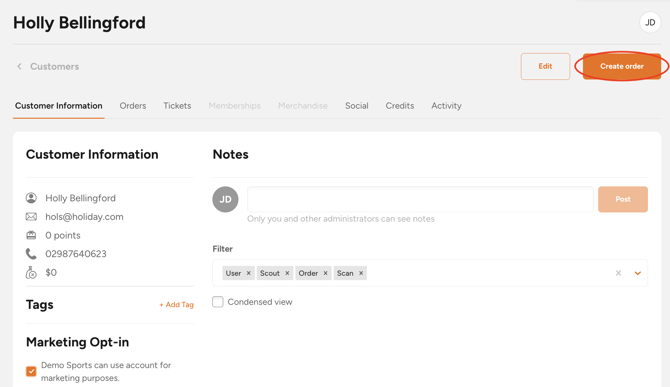Uncheck the Demo Sports marketing opt-in checkbox
The height and width of the screenshot is (387, 670).
[31, 371]
